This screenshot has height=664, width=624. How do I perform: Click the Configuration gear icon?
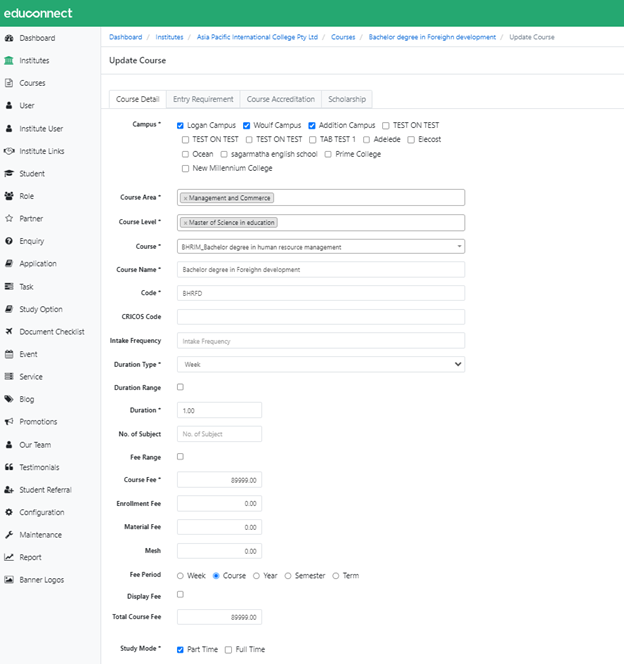coord(9,512)
